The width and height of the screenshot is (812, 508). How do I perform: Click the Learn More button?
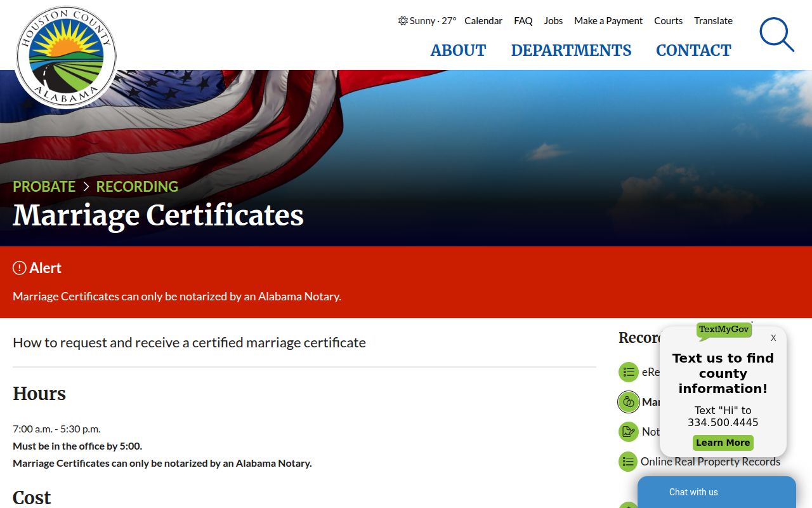pyautogui.click(x=723, y=443)
